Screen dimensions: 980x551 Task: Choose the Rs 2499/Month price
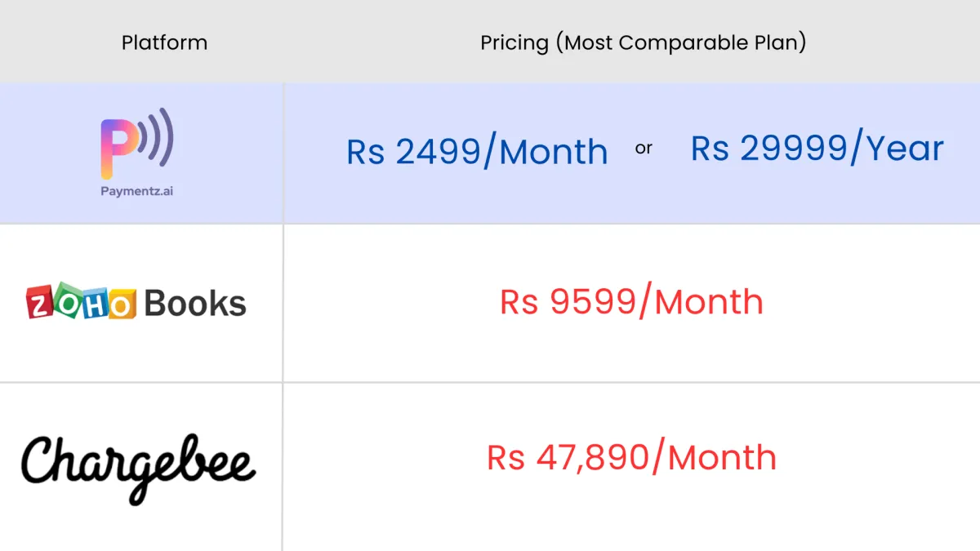pyautogui.click(x=477, y=152)
